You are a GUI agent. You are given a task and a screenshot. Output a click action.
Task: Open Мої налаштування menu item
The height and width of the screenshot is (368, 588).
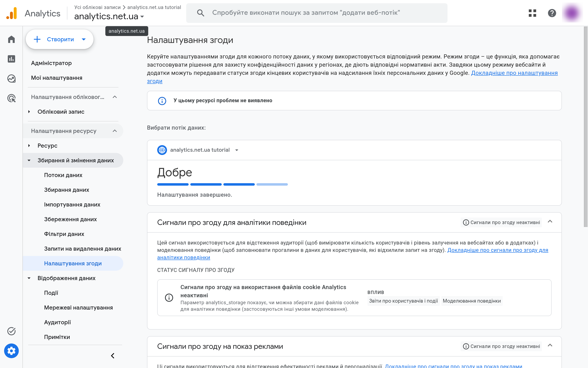(x=57, y=78)
